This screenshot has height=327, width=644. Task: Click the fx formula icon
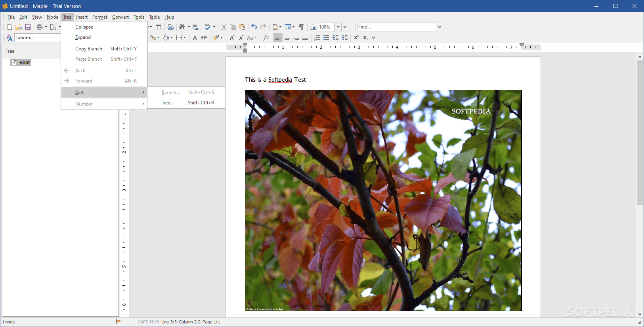tap(266, 38)
